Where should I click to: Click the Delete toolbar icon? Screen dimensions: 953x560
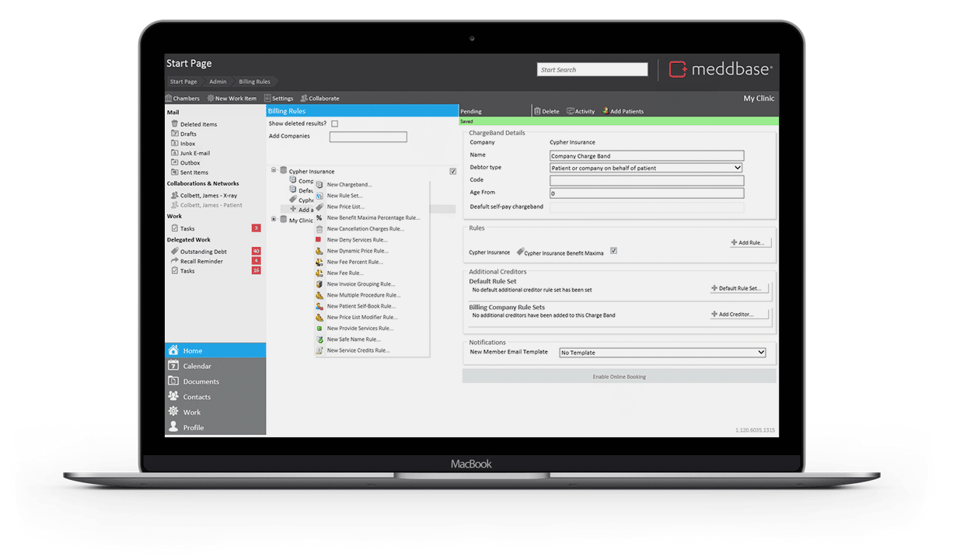coord(539,111)
